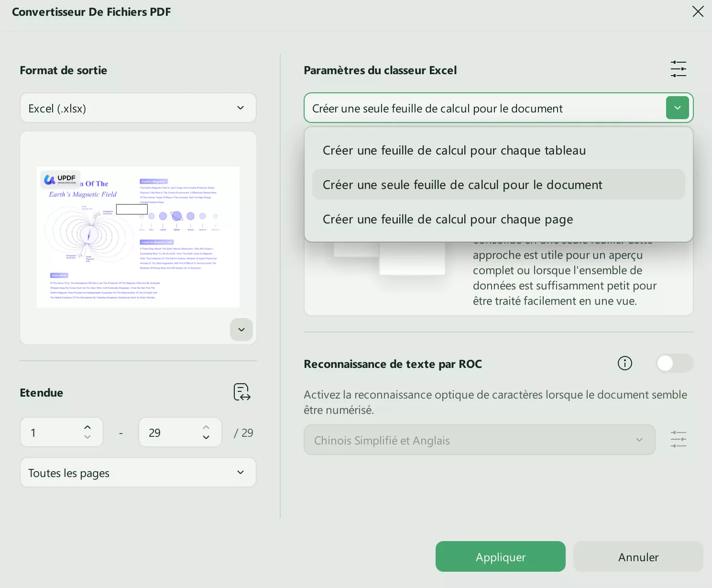The height and width of the screenshot is (588, 712).
Task: Select Créer une feuille pour chaque tableau
Action: 454,151
